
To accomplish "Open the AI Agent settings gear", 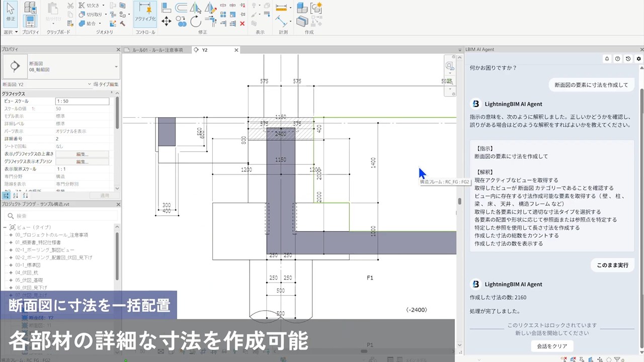I will coord(639,59).
